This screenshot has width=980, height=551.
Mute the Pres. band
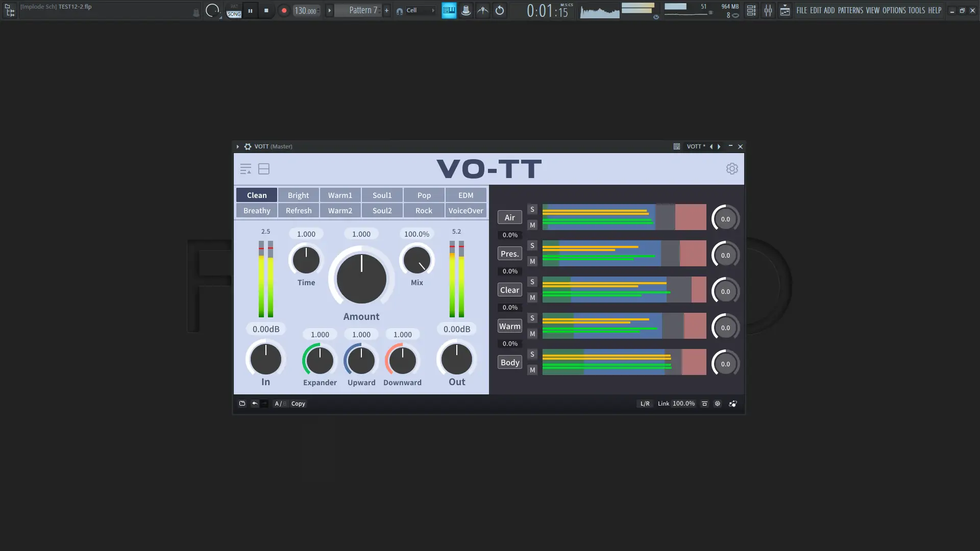532,261
